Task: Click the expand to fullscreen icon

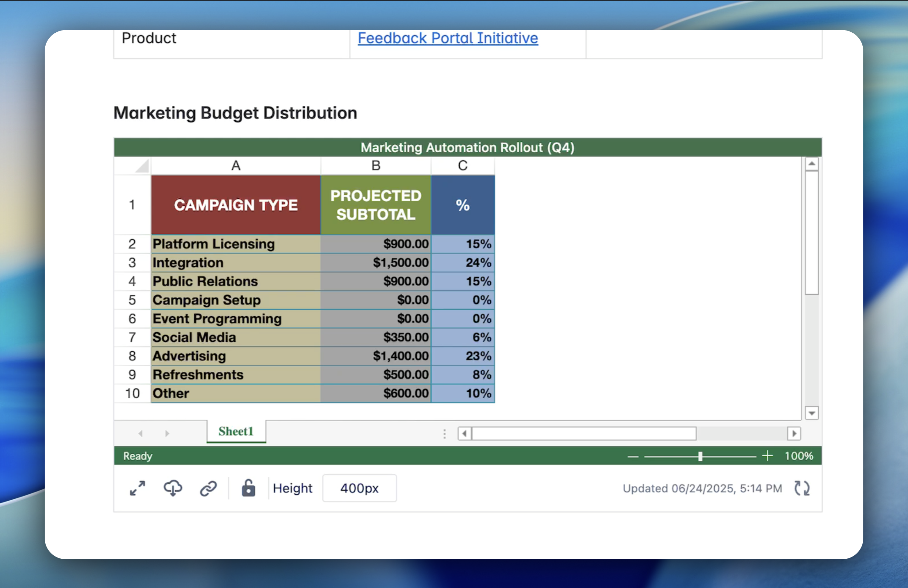Action: [x=137, y=488]
